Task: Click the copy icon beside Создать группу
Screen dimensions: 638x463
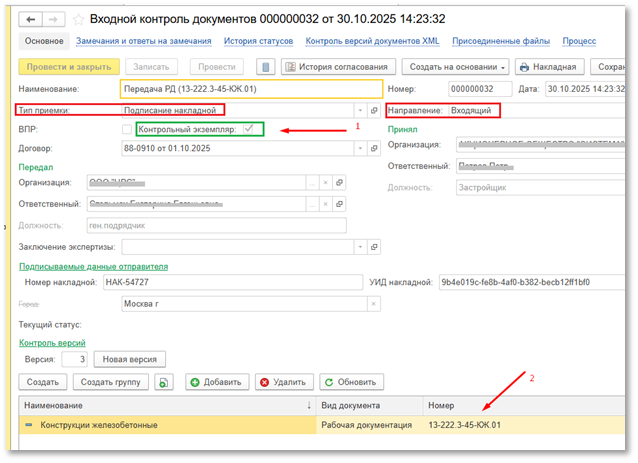Action: coord(164,382)
